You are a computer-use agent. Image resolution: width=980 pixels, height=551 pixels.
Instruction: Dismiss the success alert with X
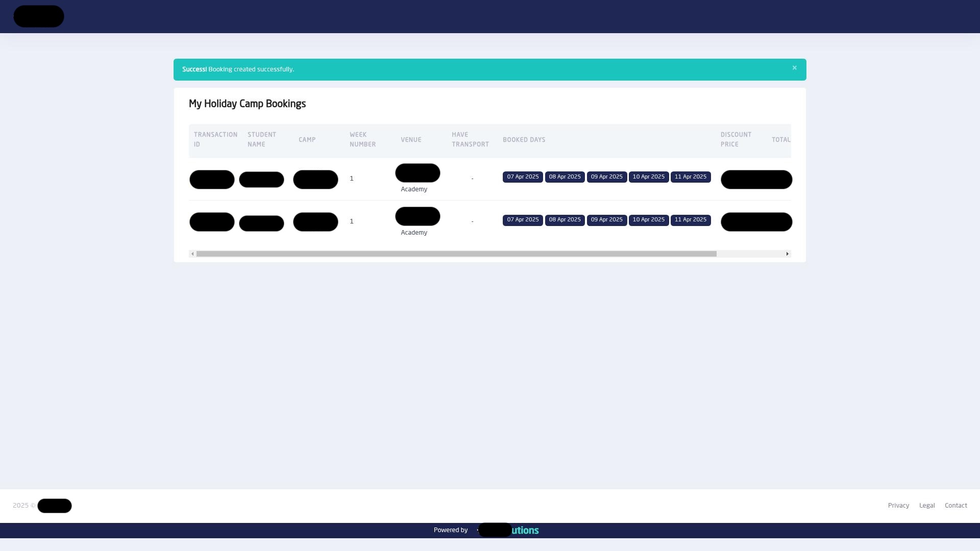[x=794, y=68]
